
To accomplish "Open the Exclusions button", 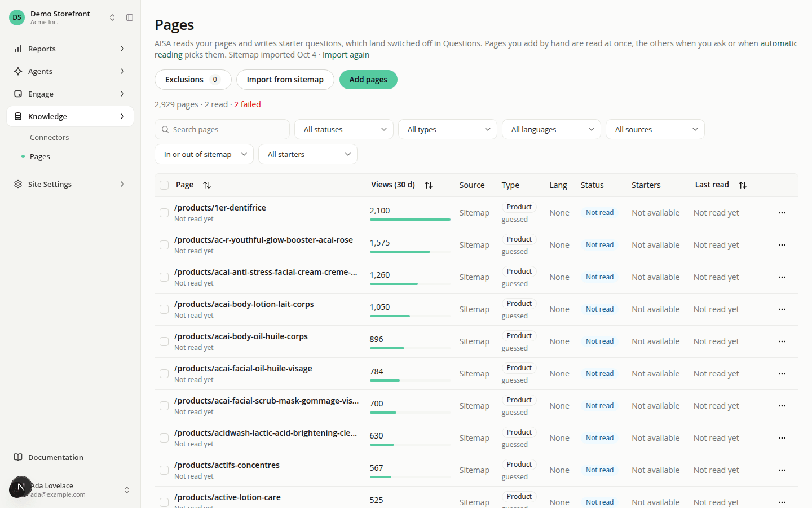I will point(193,80).
